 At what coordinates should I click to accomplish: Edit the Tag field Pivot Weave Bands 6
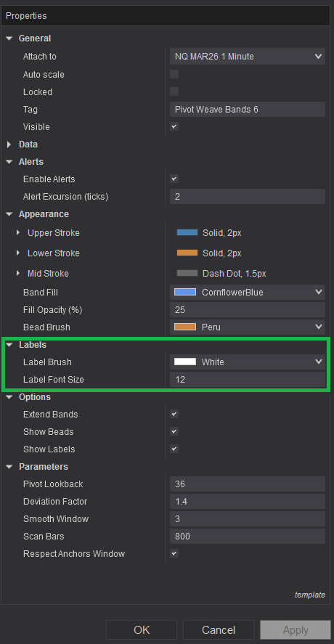(x=248, y=109)
